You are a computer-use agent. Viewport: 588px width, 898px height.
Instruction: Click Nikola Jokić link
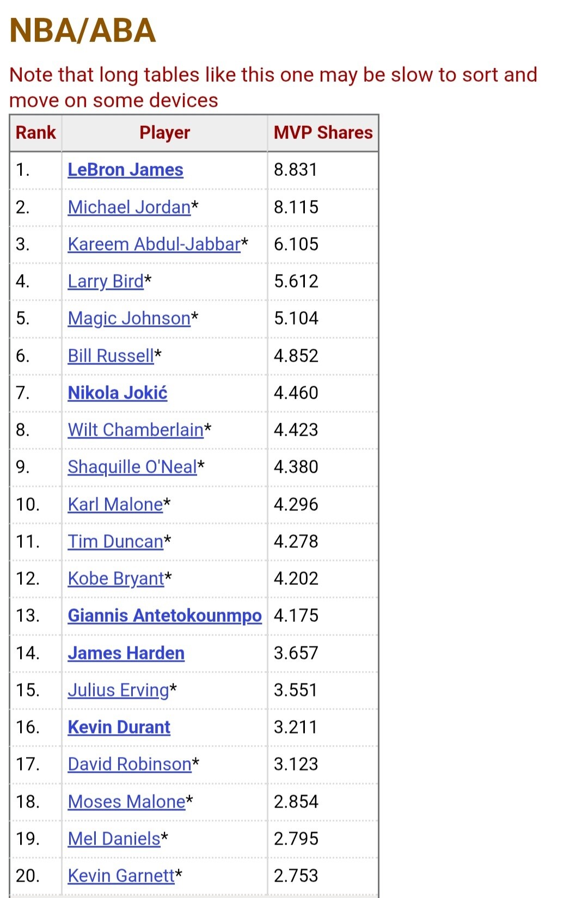point(118,393)
